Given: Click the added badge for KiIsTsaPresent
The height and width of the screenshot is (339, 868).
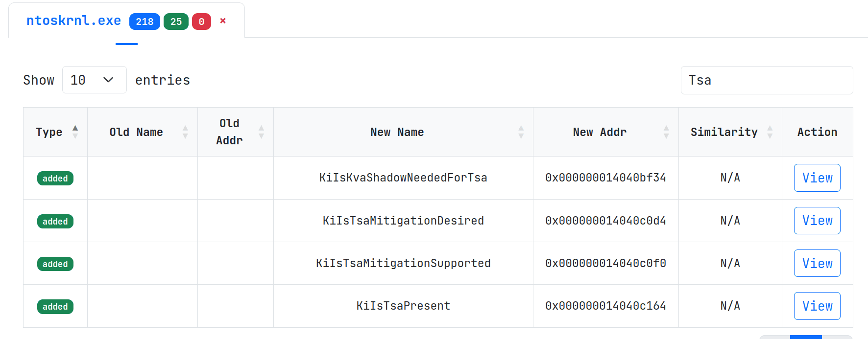Looking at the screenshot, I should [x=55, y=307].
